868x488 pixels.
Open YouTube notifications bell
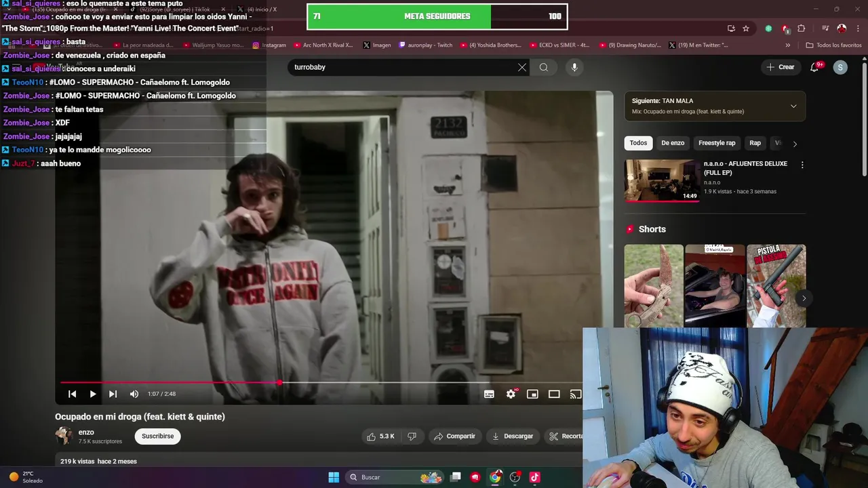pos(815,67)
